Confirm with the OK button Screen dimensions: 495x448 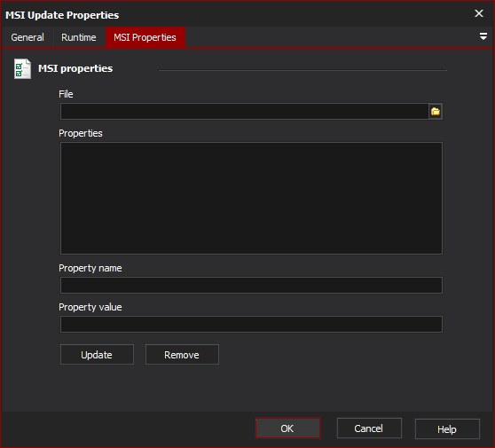[287, 428]
